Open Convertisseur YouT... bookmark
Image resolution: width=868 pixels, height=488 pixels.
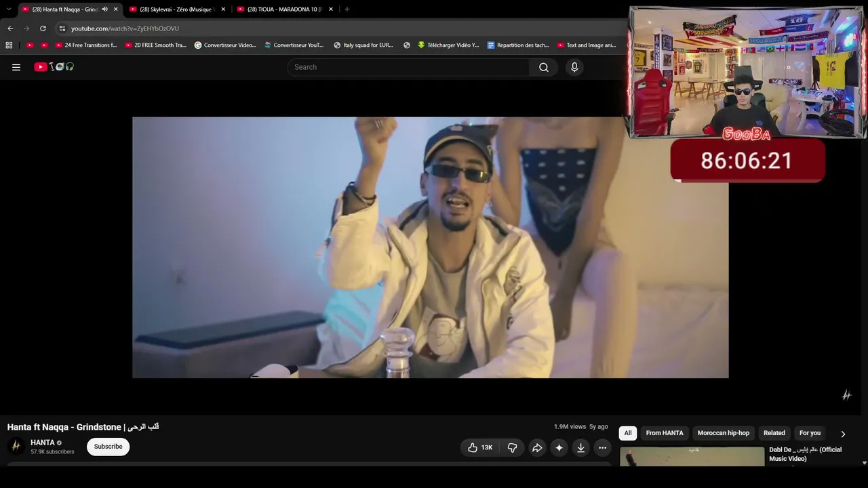pyautogui.click(x=294, y=45)
